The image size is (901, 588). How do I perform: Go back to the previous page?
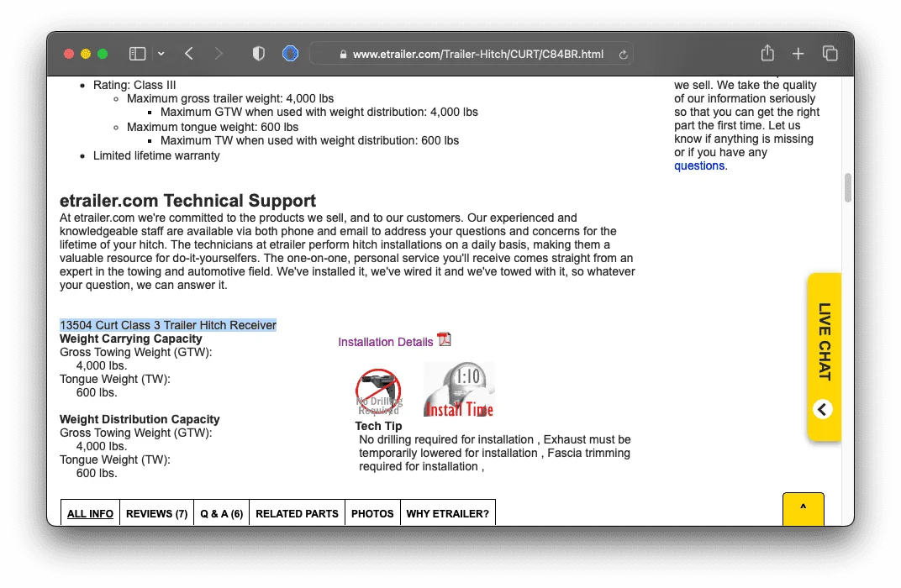click(189, 54)
